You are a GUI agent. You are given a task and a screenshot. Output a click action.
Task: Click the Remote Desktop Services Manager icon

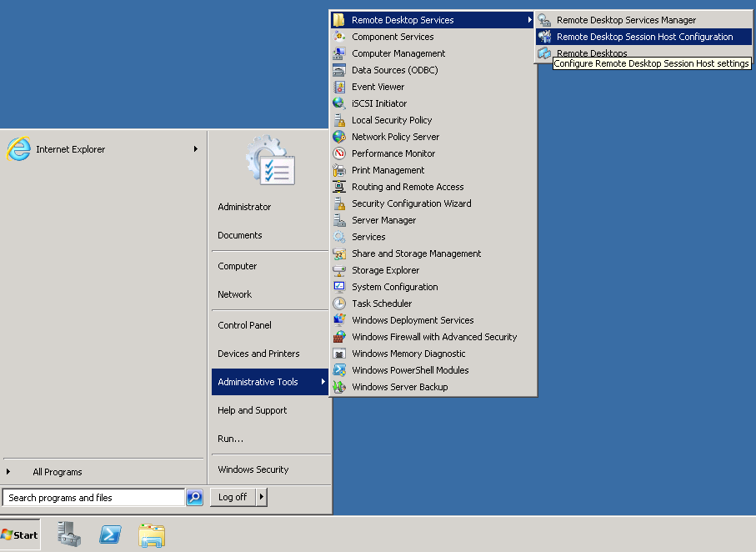544,20
